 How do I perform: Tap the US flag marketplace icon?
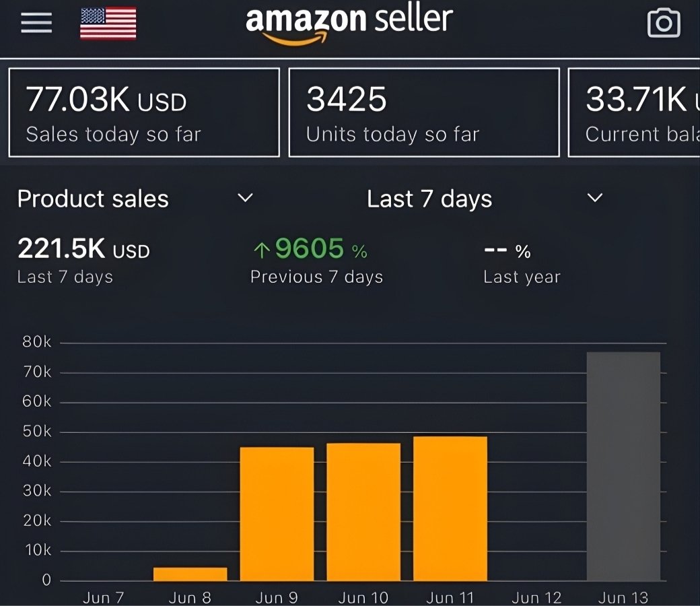click(x=108, y=24)
